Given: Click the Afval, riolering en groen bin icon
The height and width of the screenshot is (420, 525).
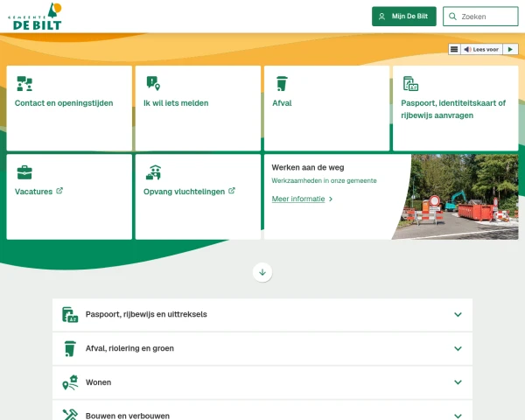Looking at the screenshot, I should pyautogui.click(x=70, y=348).
